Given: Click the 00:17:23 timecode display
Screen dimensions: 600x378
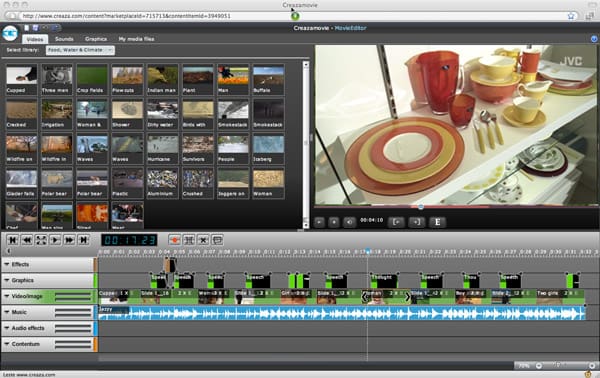Looking at the screenshot, I should click(129, 240).
